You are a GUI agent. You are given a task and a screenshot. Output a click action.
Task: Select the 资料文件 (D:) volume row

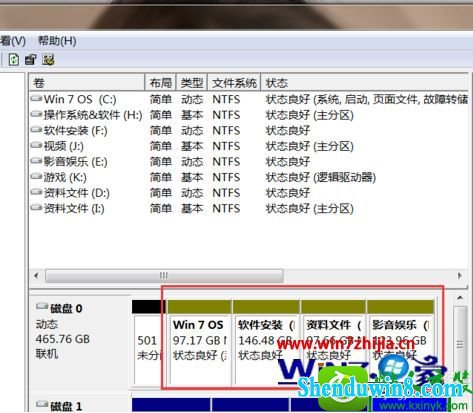pos(249,193)
